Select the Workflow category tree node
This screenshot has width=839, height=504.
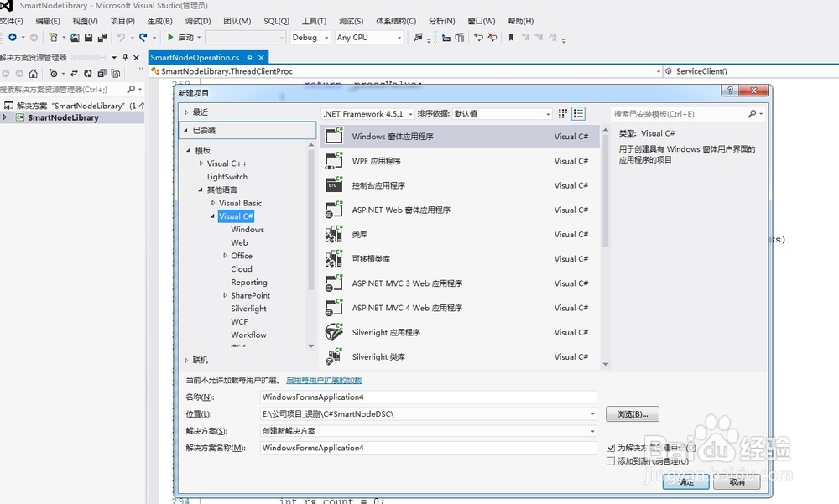point(248,335)
